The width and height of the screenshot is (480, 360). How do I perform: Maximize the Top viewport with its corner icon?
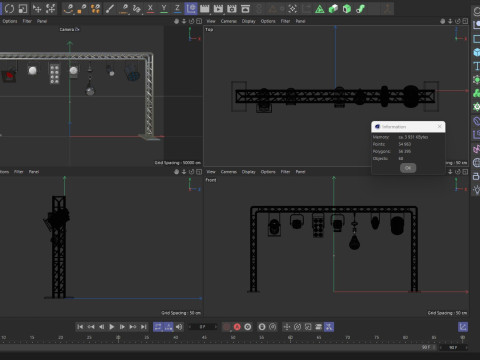pyautogui.click(x=465, y=21)
